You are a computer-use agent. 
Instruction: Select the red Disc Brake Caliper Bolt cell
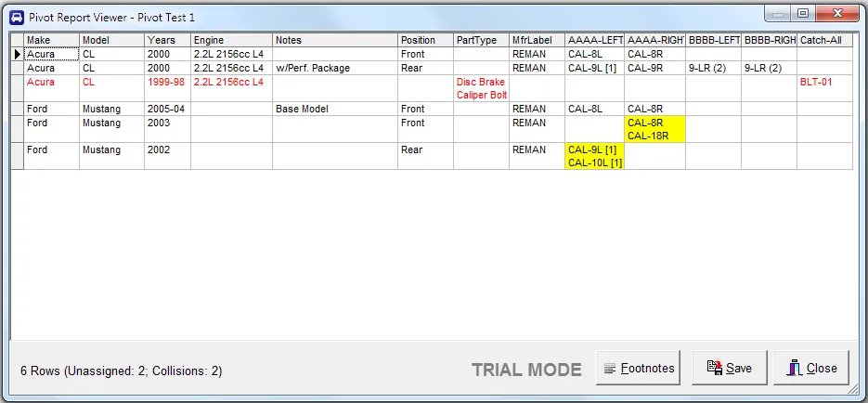pyautogui.click(x=481, y=88)
